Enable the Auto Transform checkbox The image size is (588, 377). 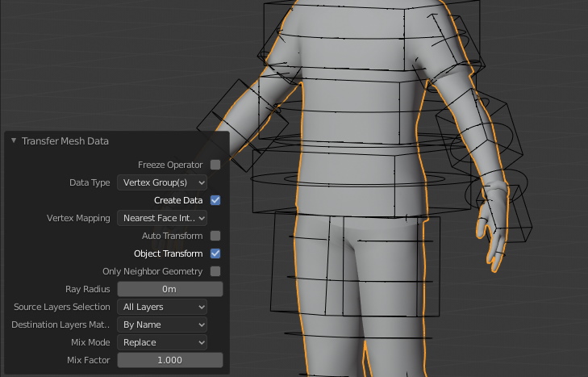pos(215,236)
